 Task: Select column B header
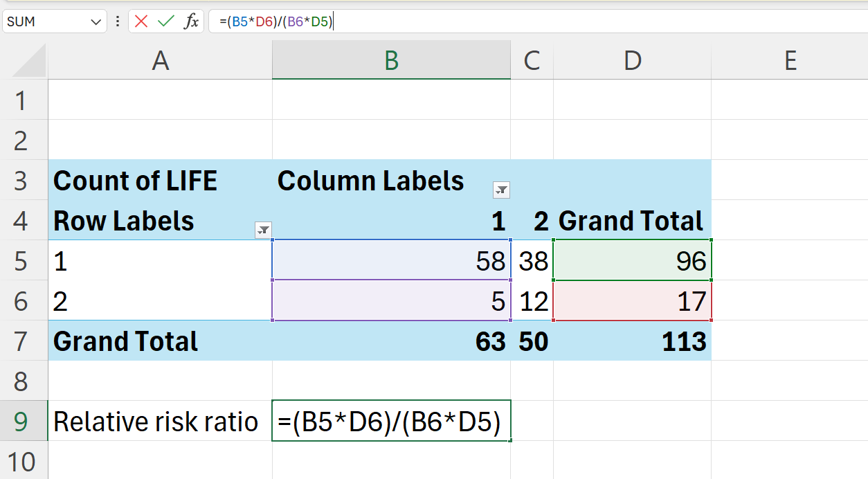(392, 61)
